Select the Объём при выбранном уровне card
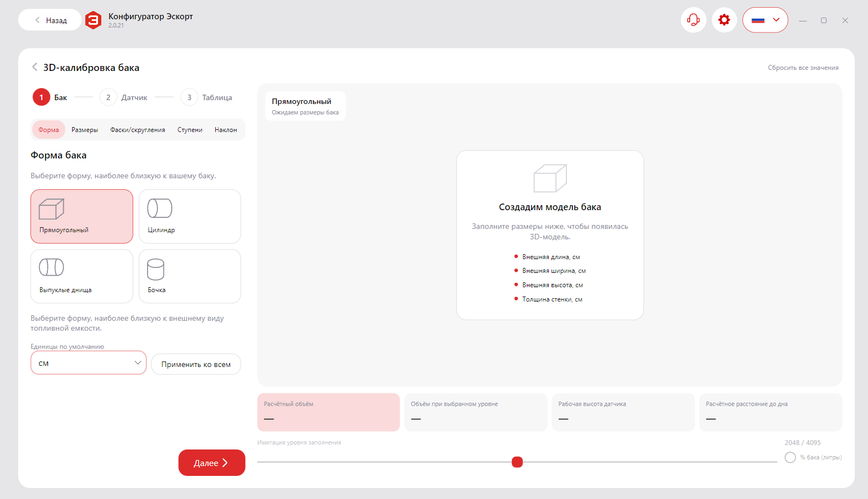 coord(476,412)
